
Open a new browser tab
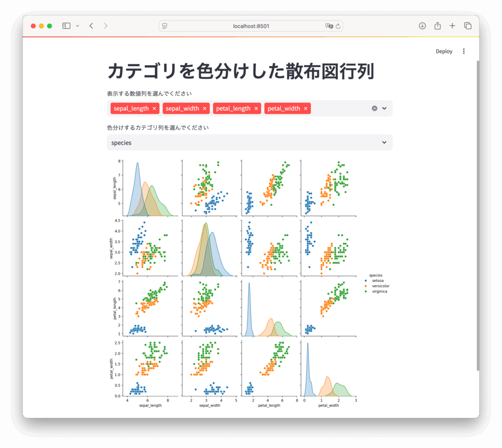point(452,26)
